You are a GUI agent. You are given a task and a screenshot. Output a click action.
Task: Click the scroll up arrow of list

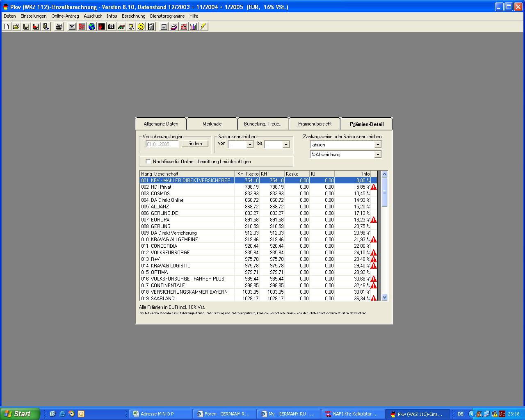[384, 174]
